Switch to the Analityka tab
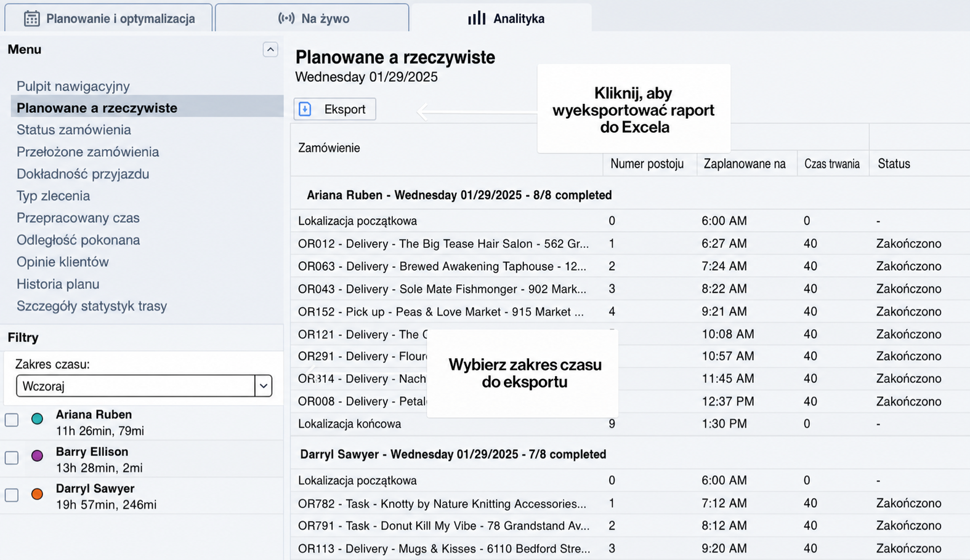Screen dimensions: 970x560 [x=502, y=18]
